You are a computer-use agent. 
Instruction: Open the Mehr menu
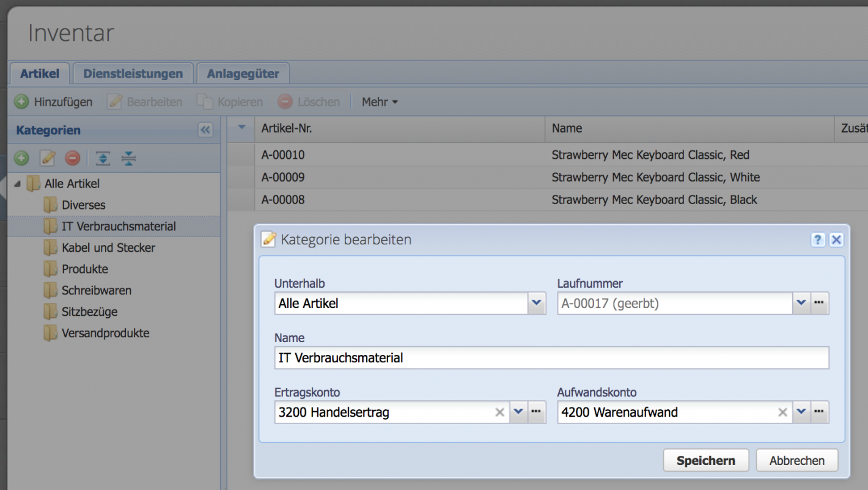(x=379, y=101)
